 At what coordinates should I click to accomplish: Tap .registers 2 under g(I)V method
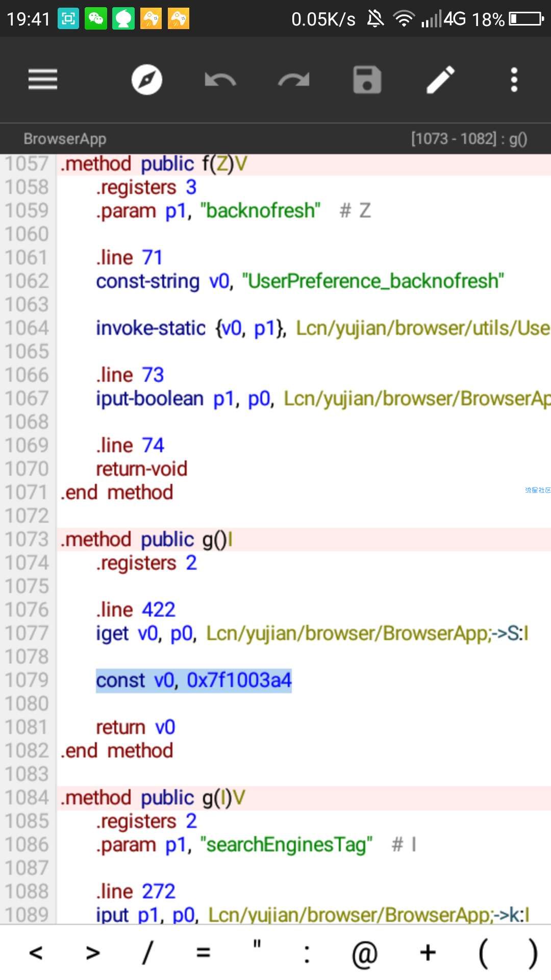click(146, 821)
